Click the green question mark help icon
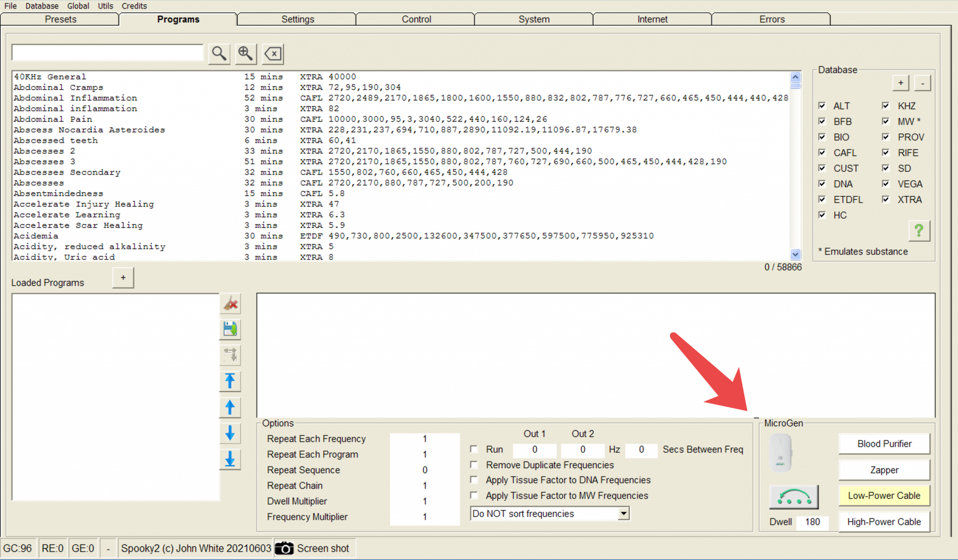 click(x=919, y=231)
